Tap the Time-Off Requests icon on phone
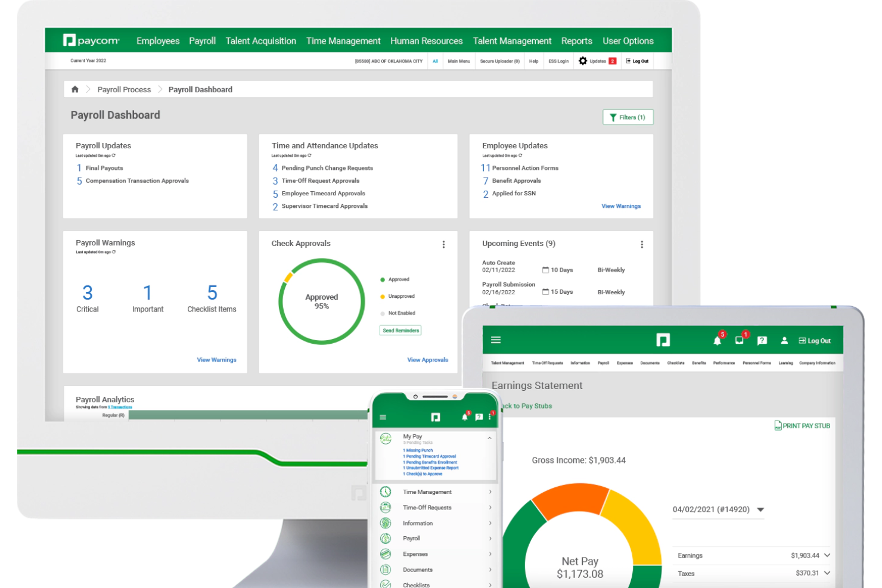 click(386, 508)
